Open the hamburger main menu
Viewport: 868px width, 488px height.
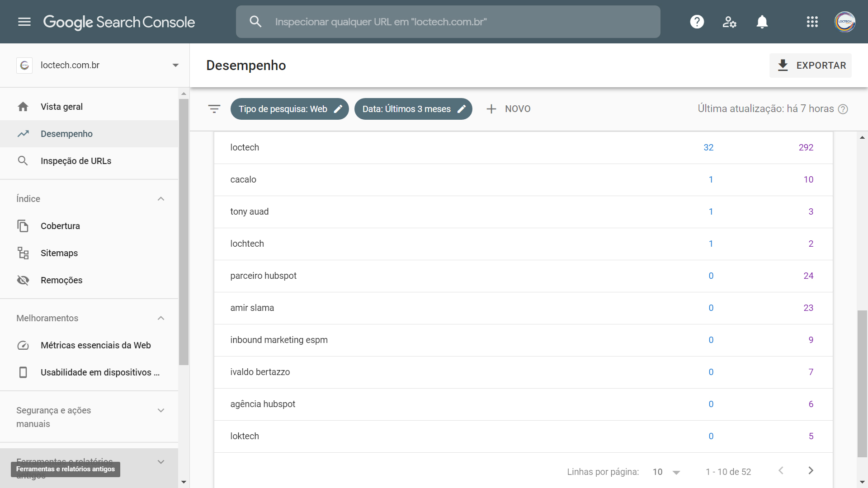tap(24, 22)
